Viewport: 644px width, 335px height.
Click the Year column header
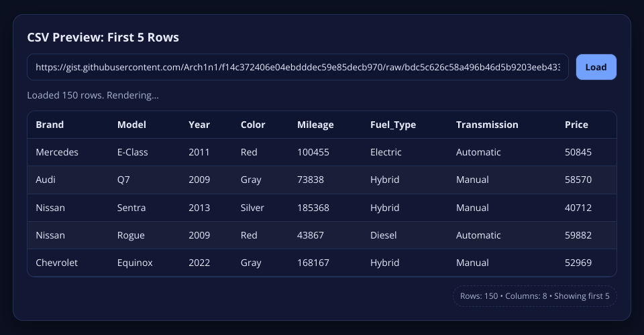[199, 125]
